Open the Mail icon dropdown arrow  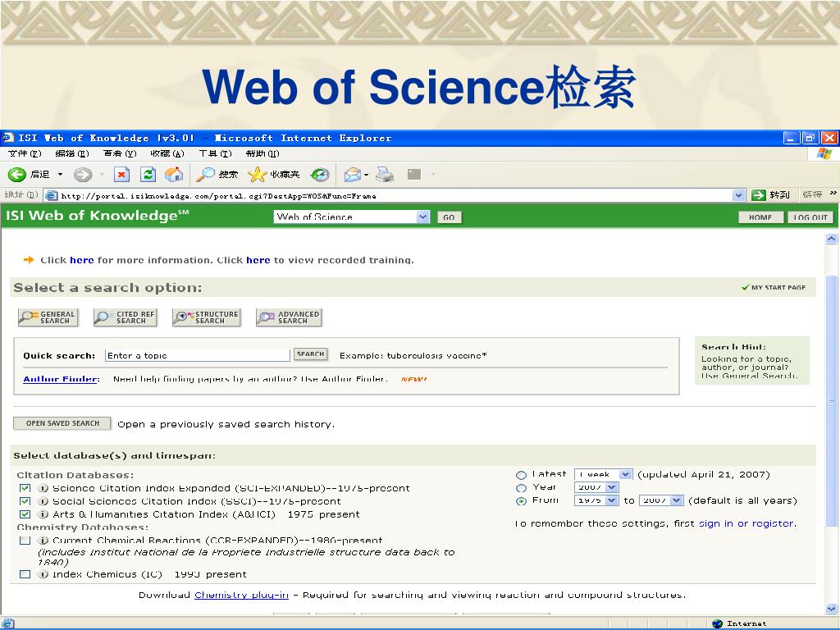[x=367, y=175]
